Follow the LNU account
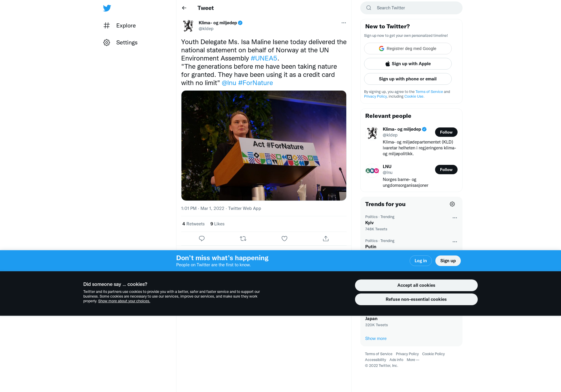The width and height of the screenshot is (561, 392). pyautogui.click(x=446, y=170)
